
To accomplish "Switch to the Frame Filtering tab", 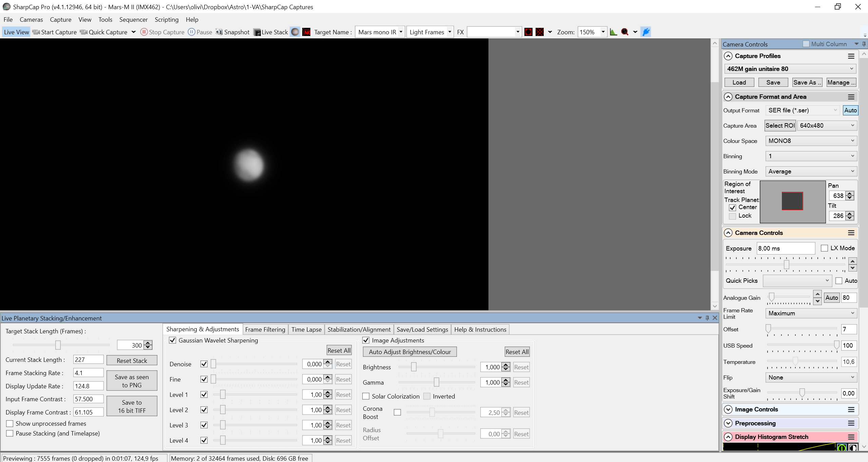I will point(265,329).
